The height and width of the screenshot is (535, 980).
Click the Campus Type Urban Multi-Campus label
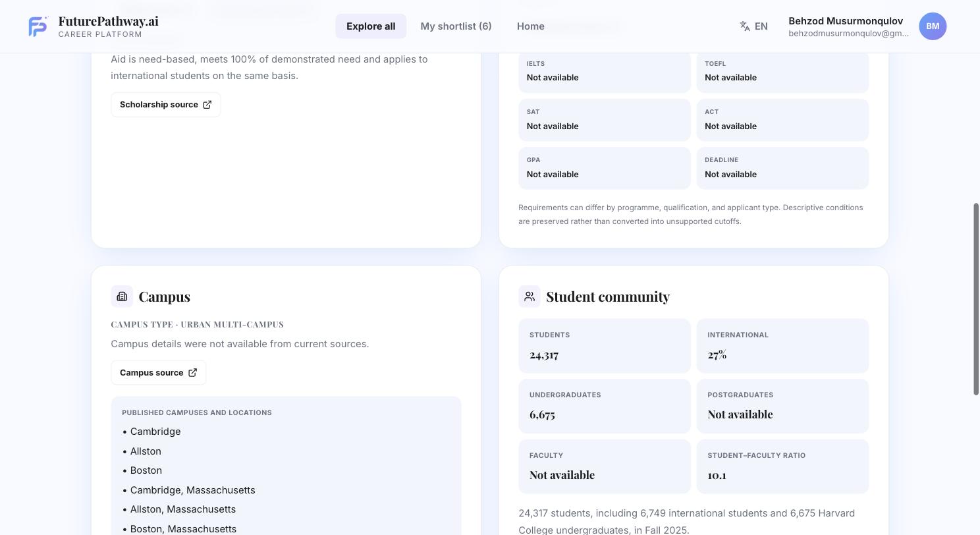tap(197, 324)
